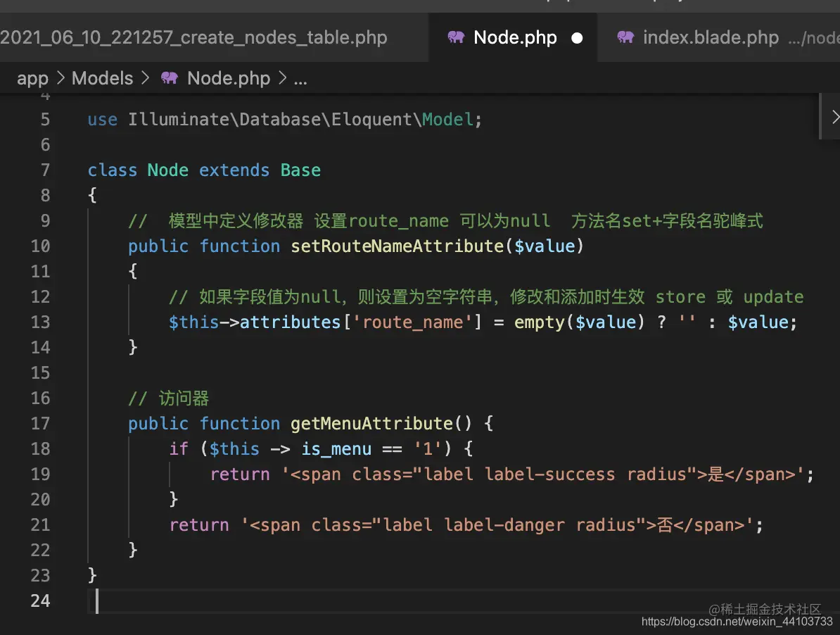Click the class name 'Node' on line 7
840x635 pixels.
tap(167, 170)
